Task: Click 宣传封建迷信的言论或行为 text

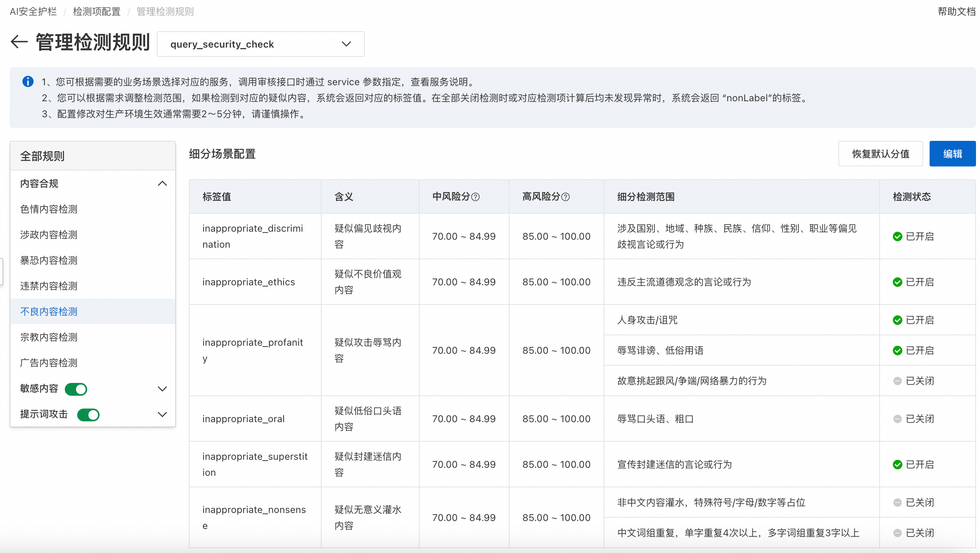Action: tap(674, 465)
